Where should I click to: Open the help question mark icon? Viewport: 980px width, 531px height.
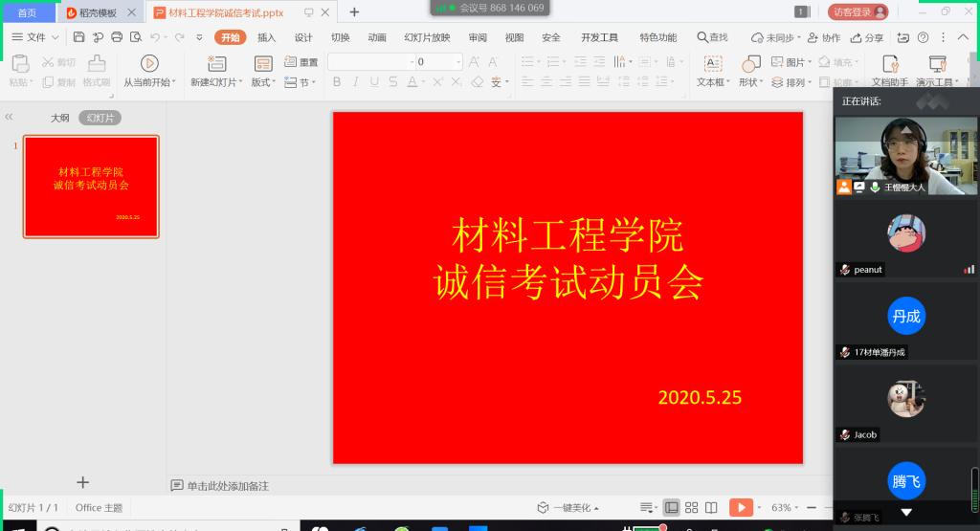923,37
